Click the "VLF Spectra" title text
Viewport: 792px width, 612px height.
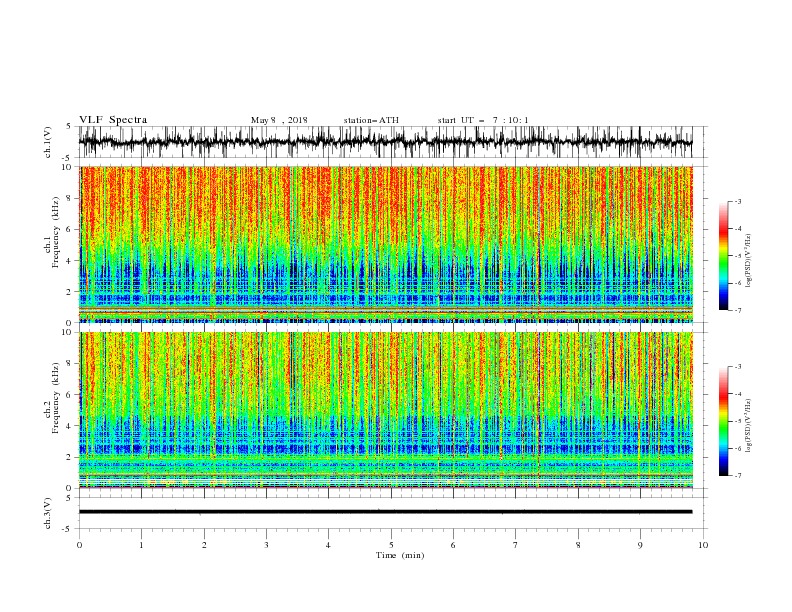[113, 120]
